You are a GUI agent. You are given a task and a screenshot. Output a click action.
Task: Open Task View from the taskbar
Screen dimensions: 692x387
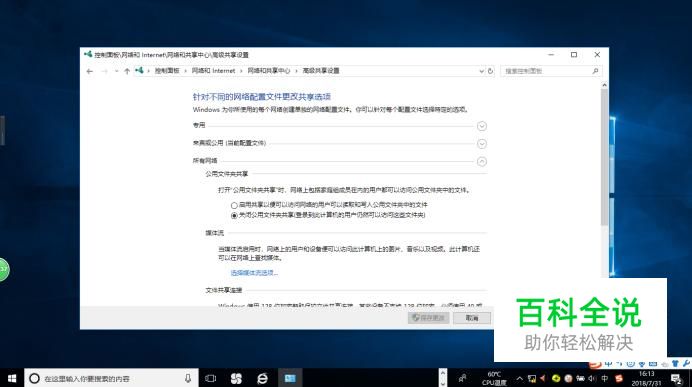click(211, 378)
